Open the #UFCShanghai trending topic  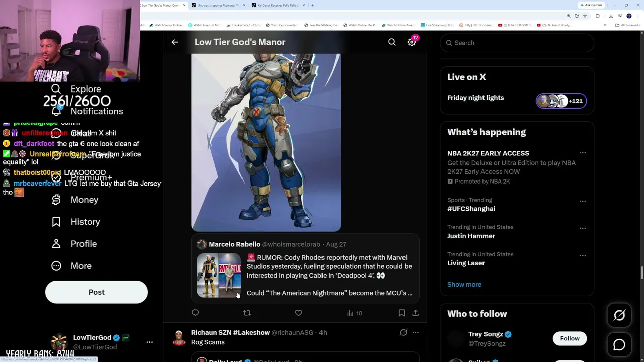[471, 209]
